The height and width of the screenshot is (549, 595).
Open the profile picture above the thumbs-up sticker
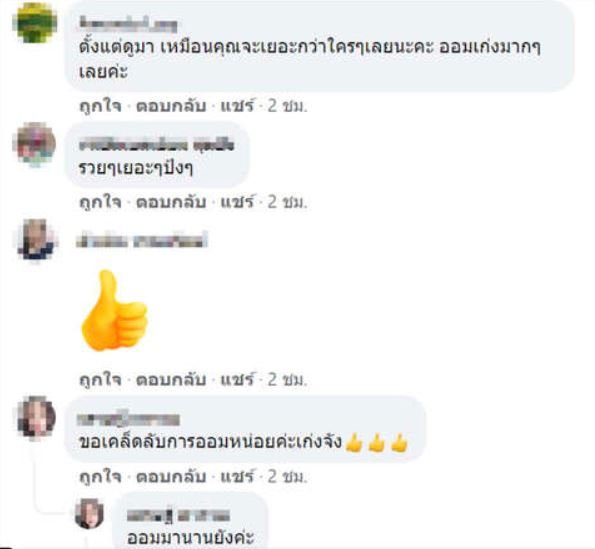coord(36,239)
